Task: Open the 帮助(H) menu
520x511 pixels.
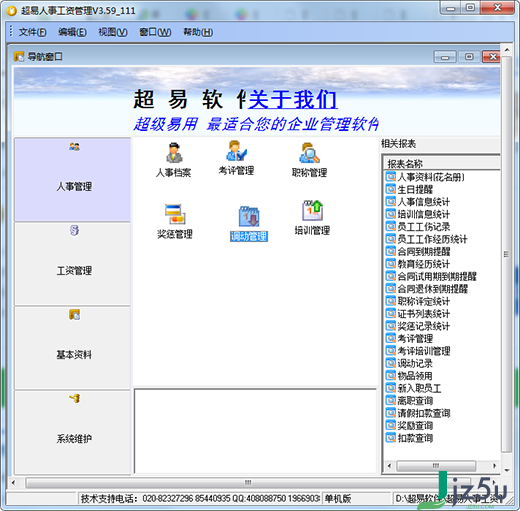Action: pyautogui.click(x=198, y=32)
